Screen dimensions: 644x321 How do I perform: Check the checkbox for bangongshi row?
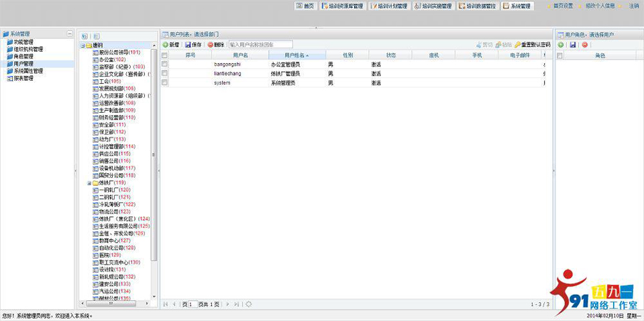[x=164, y=64]
